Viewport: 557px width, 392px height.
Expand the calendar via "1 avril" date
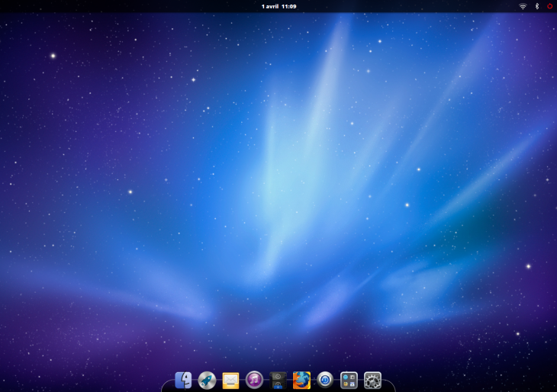(269, 6)
